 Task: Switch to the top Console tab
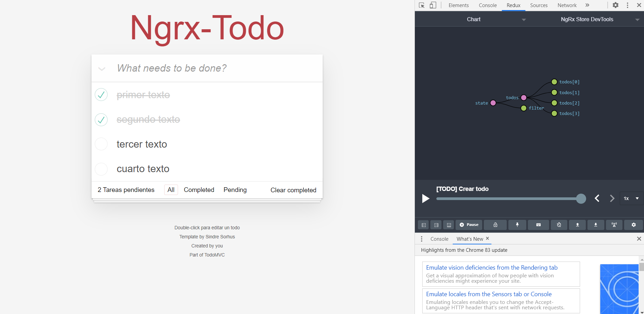coord(488,5)
